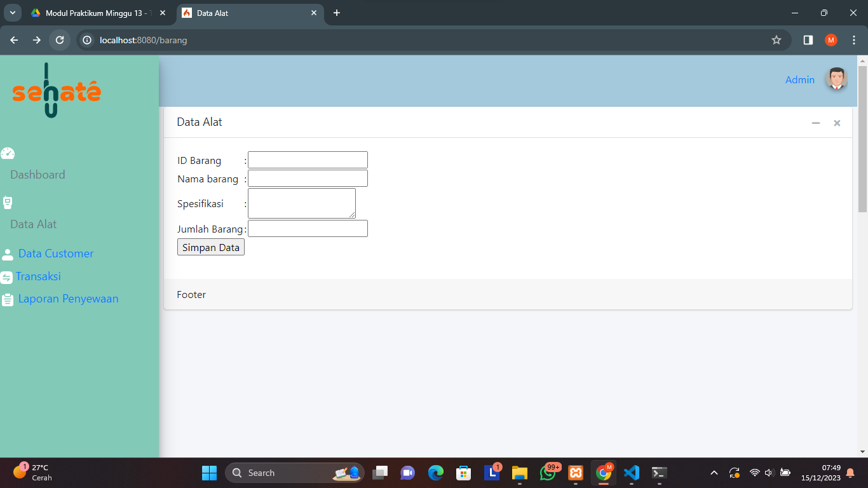Viewport: 868px width, 488px height.
Task: Click the Dashboard speedometer icon in sidebar
Action: pos(8,153)
